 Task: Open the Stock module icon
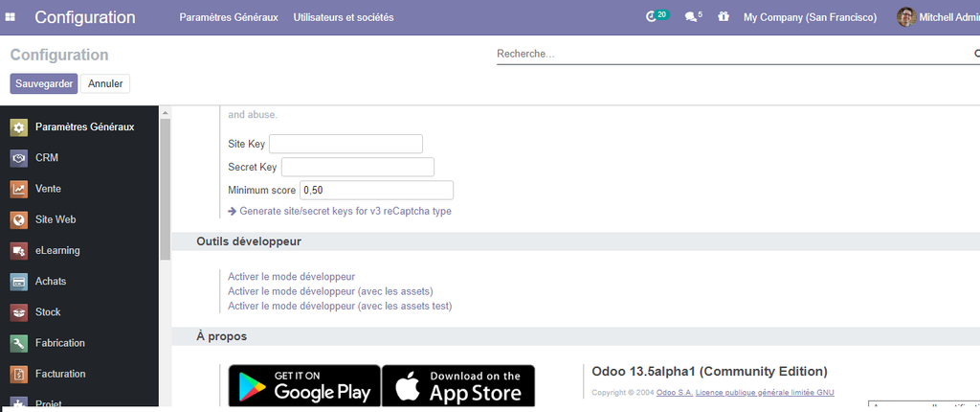coord(18,312)
